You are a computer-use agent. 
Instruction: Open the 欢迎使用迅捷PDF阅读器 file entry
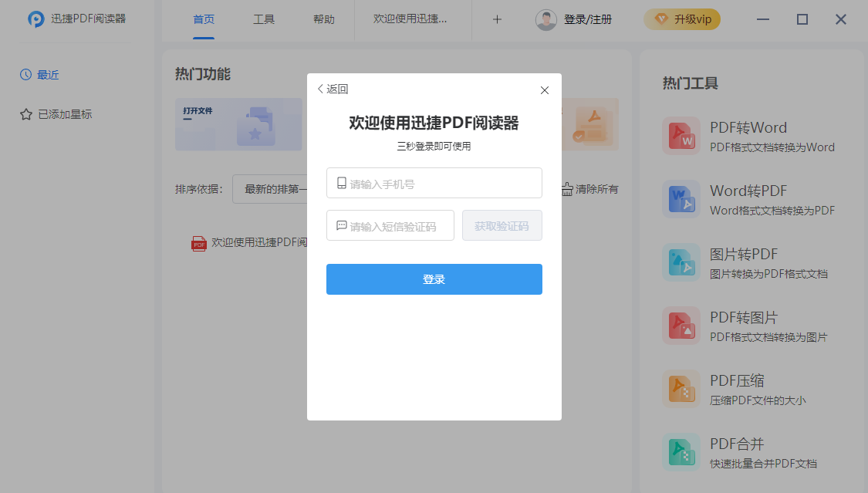pyautogui.click(x=250, y=243)
